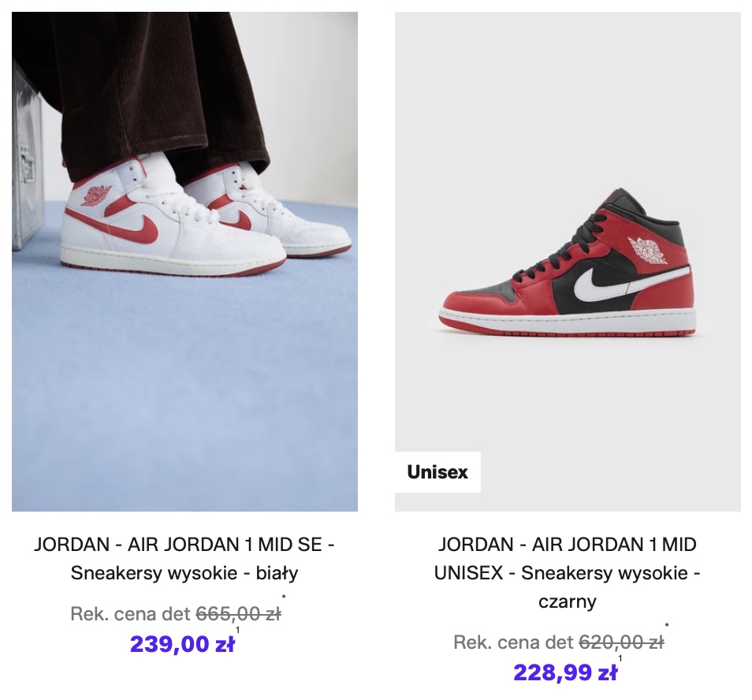Click the sale price 239,00 zł
The width and height of the screenshot is (752, 700).
click(x=182, y=644)
